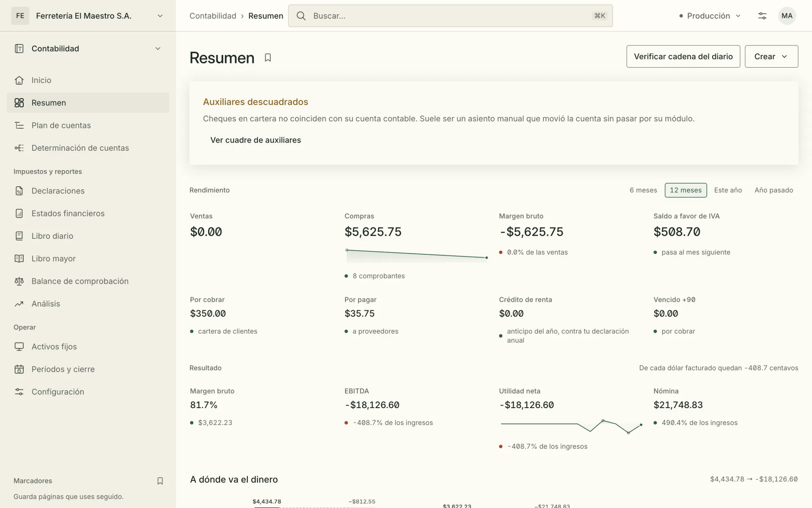Click the Auxiliares descuadrados alert heading

click(255, 102)
